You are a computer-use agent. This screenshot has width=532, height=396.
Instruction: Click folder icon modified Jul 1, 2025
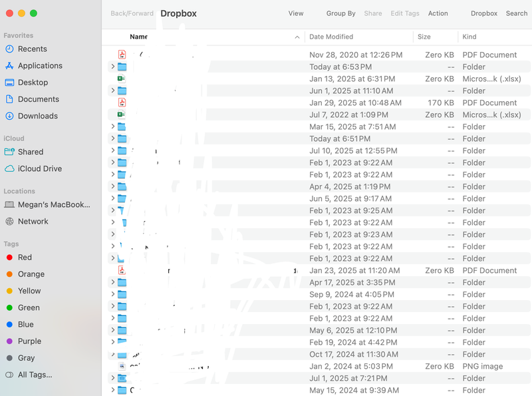[x=122, y=378]
